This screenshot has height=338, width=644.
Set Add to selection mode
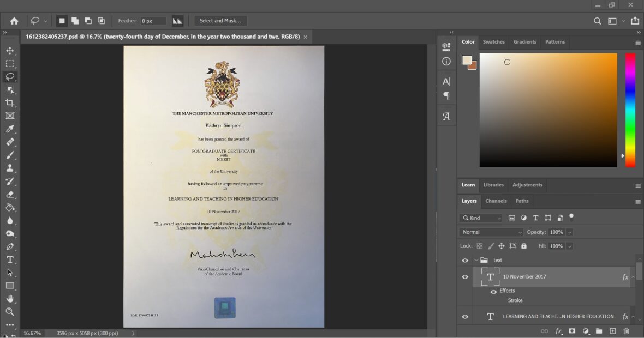click(x=75, y=21)
